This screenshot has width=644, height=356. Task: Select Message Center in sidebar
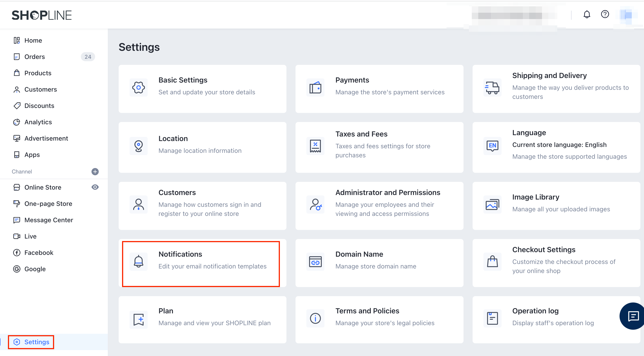point(48,220)
